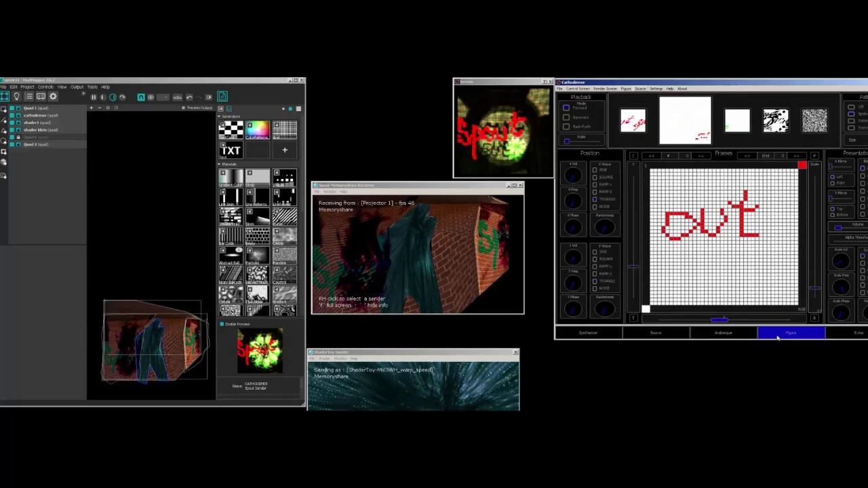This screenshot has height=488, width=868.
Task: Add a line with left sidebar tool
Action: (x=3, y=120)
